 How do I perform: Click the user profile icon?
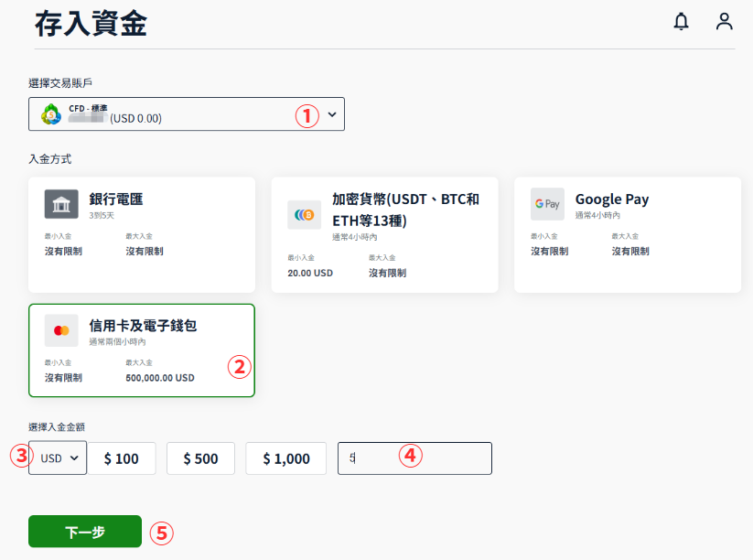tap(724, 21)
